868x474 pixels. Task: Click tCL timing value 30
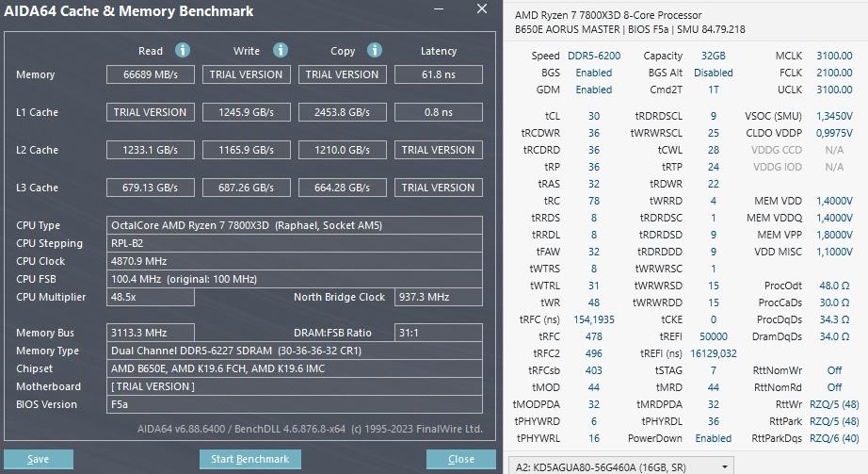pos(594,116)
